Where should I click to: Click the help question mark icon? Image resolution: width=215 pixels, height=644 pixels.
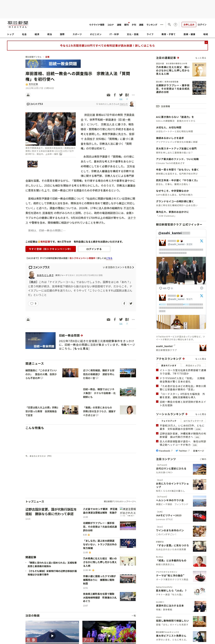tap(175, 25)
